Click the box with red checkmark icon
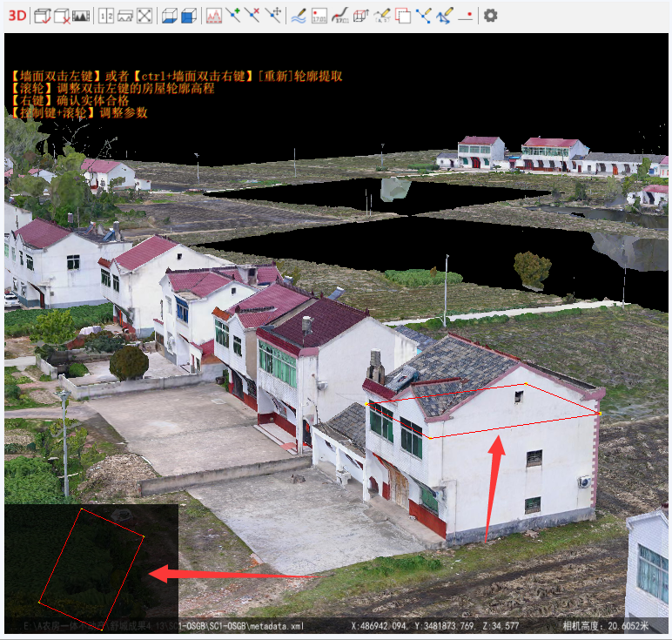Screen dimensions: 672x640 tap(43, 15)
